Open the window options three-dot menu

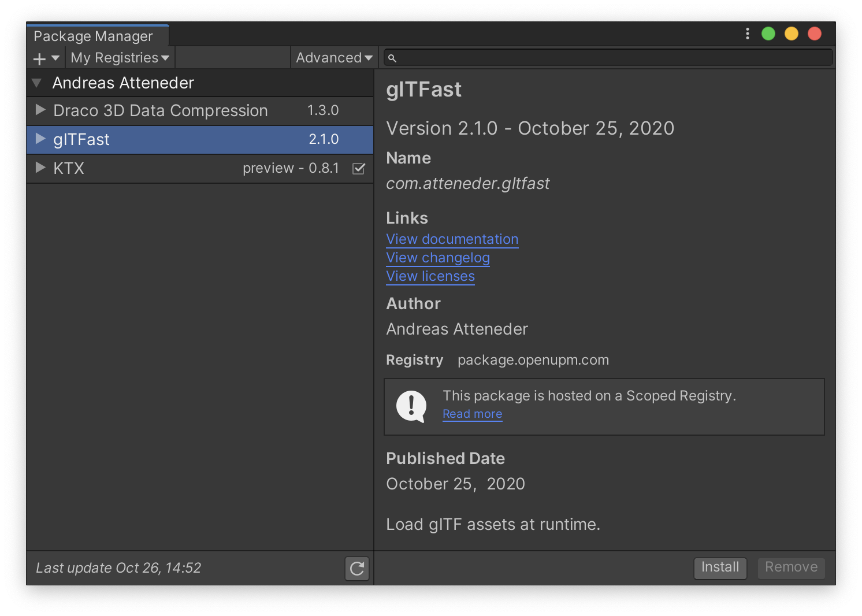click(747, 33)
